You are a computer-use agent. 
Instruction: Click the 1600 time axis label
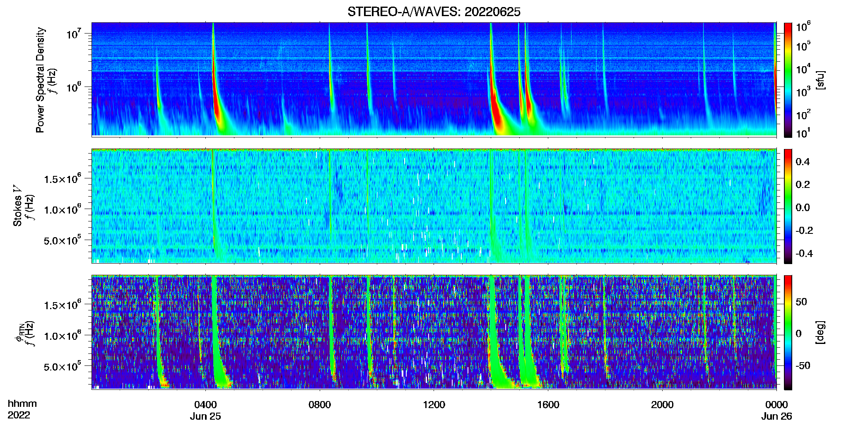click(x=548, y=405)
